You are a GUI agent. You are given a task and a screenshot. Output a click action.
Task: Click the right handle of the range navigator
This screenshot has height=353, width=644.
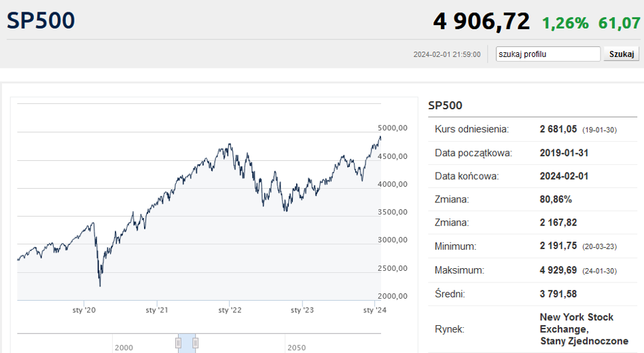[x=195, y=343]
